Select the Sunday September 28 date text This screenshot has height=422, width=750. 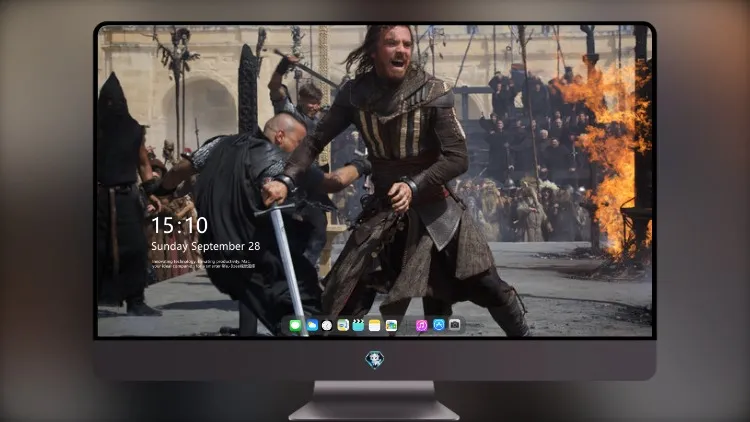(206, 246)
